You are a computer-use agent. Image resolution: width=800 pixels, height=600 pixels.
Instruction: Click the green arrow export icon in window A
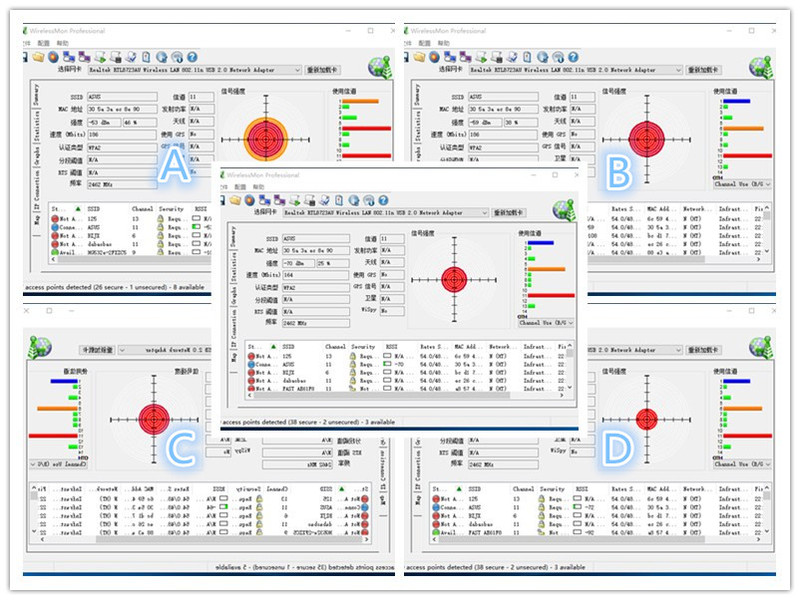[100, 57]
